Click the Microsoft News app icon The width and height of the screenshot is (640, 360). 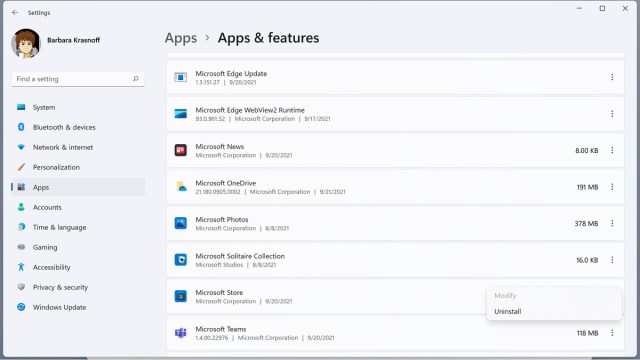(181, 150)
